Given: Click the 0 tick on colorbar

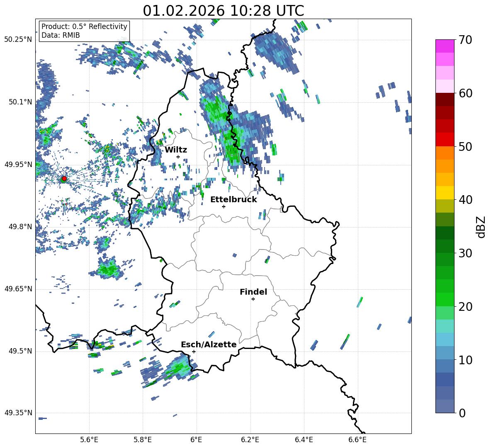Looking at the screenshot, I should coord(462,413).
